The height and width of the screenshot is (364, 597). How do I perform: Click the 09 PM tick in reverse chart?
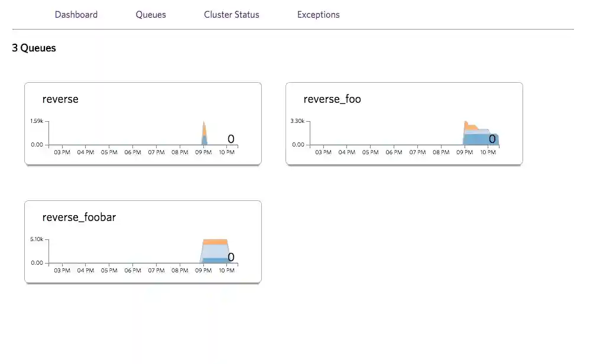point(203,152)
